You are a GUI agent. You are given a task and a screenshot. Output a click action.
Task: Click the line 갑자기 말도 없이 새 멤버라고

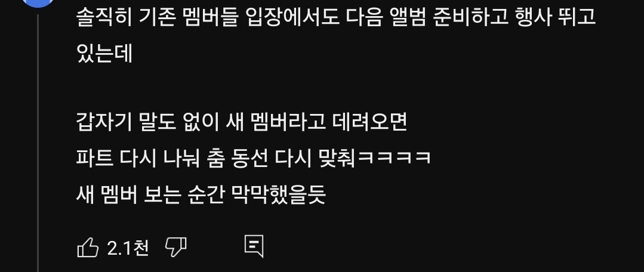pyautogui.click(x=242, y=122)
